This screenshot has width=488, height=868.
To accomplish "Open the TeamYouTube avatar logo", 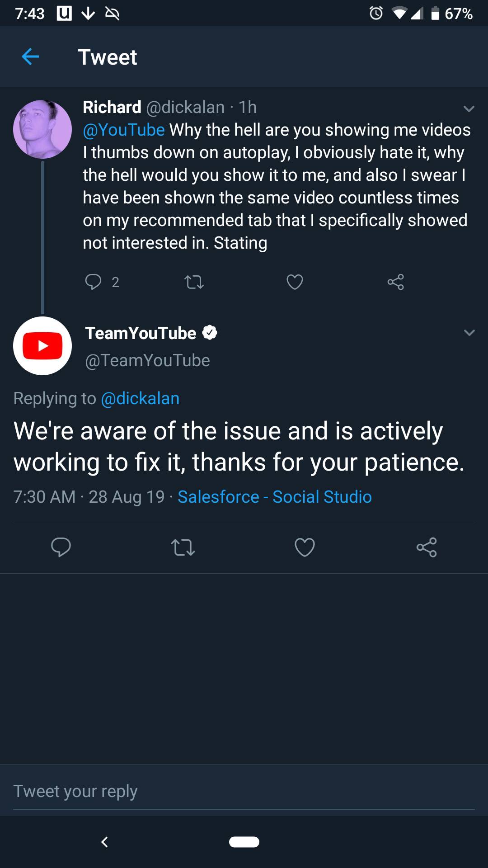I will 42,346.
